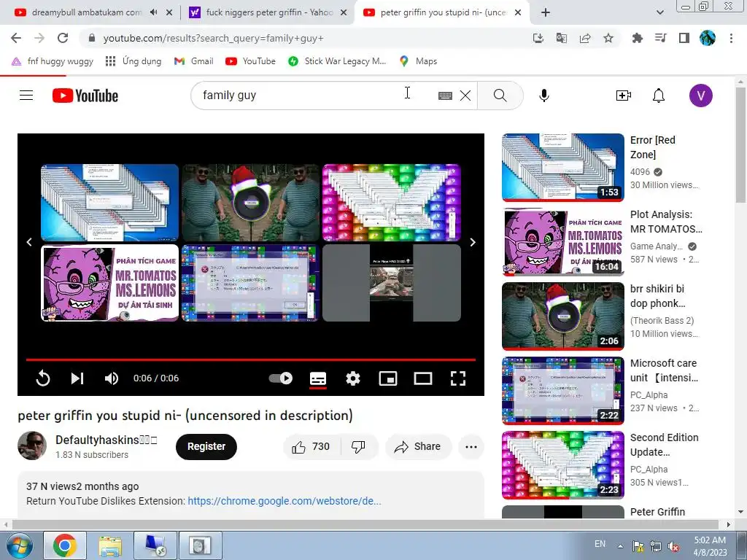Open the Chrome side panel
The width and height of the screenshot is (747, 560).
[x=684, y=38]
